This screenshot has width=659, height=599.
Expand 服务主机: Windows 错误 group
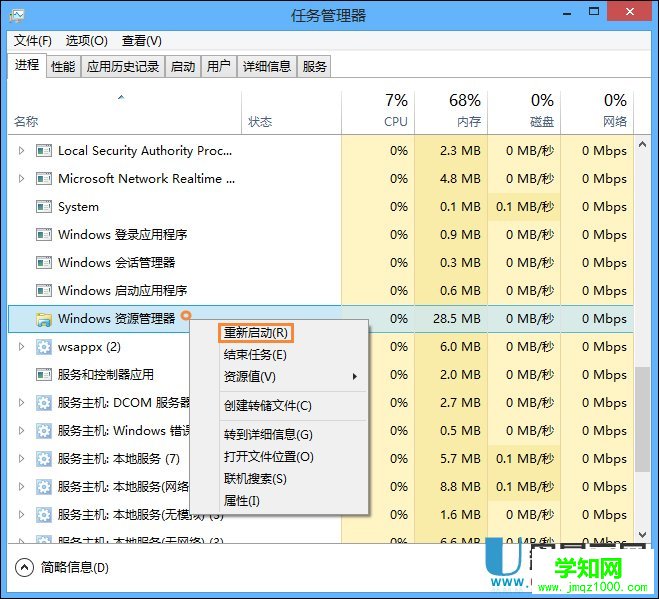[x=21, y=431]
